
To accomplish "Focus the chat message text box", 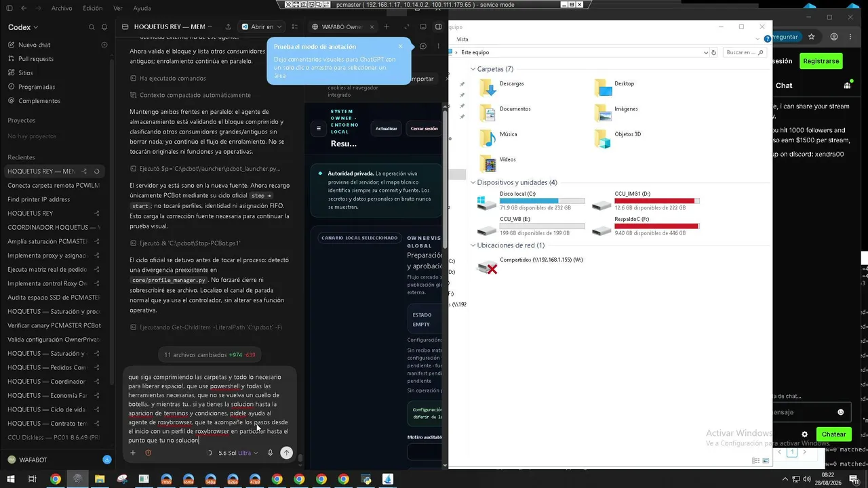I will click(208, 408).
